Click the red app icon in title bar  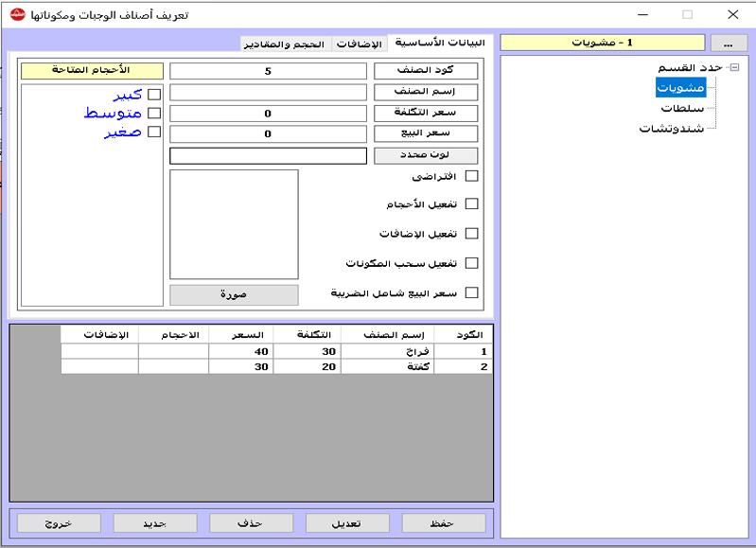18,14
